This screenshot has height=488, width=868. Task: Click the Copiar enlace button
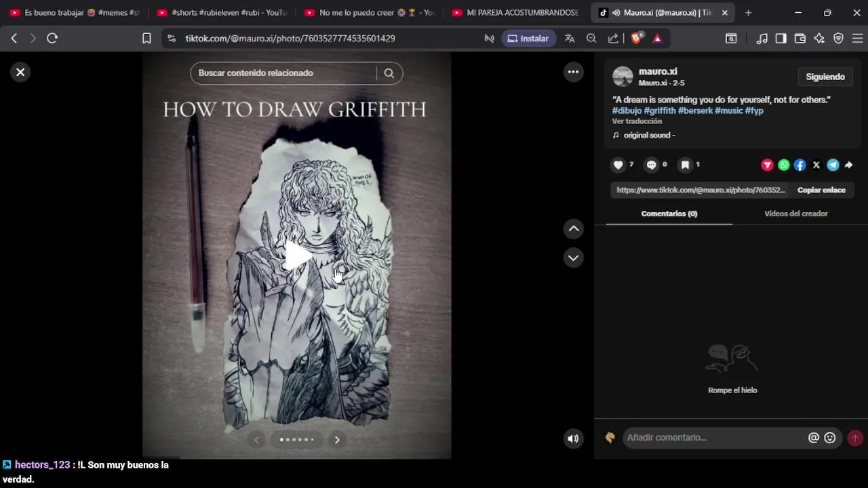coord(821,190)
